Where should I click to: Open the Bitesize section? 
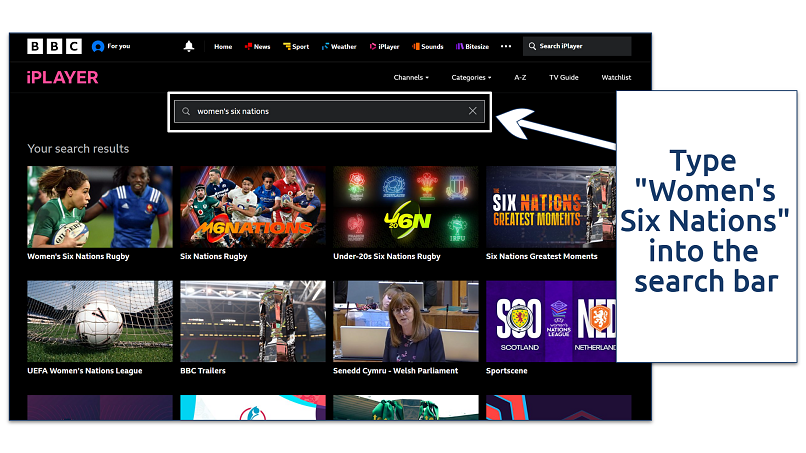(x=472, y=46)
